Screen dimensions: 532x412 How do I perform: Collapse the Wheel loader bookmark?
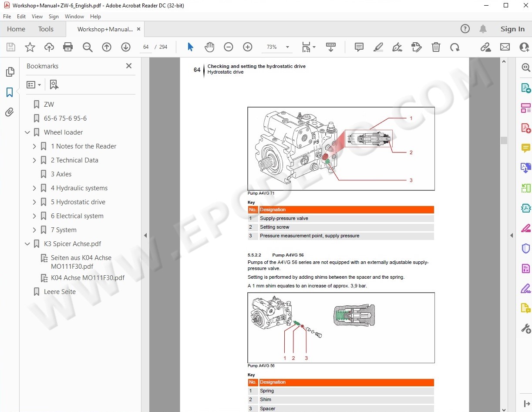coord(27,132)
